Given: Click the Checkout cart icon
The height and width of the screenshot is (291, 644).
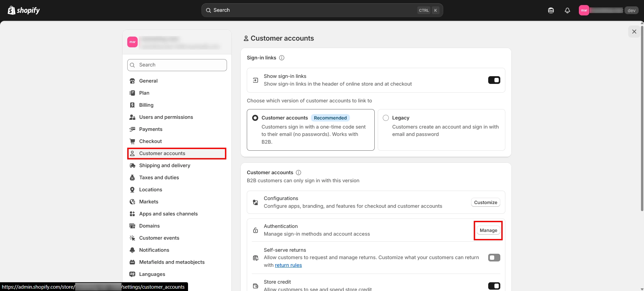Looking at the screenshot, I should (x=132, y=141).
